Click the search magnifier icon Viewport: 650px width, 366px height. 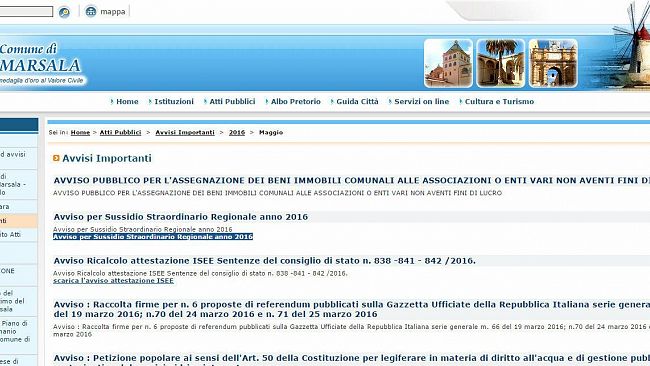click(x=64, y=12)
